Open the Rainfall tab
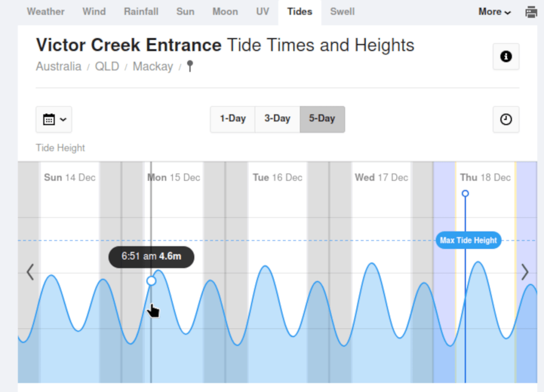544x392 pixels. click(x=141, y=11)
